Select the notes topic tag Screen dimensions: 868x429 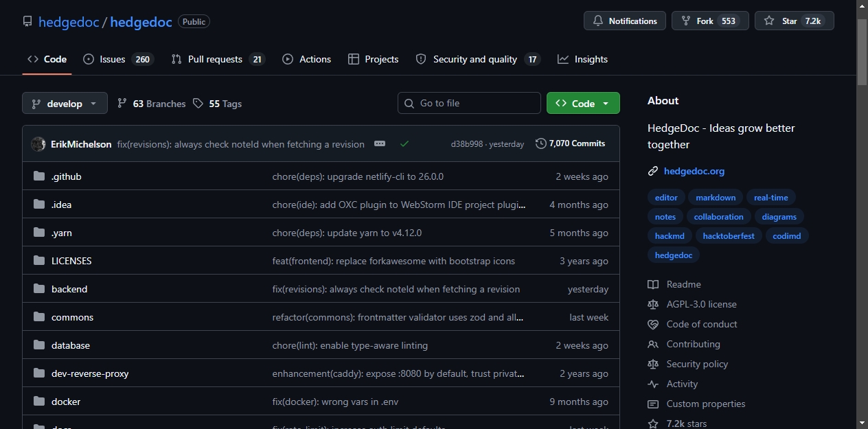tap(665, 217)
